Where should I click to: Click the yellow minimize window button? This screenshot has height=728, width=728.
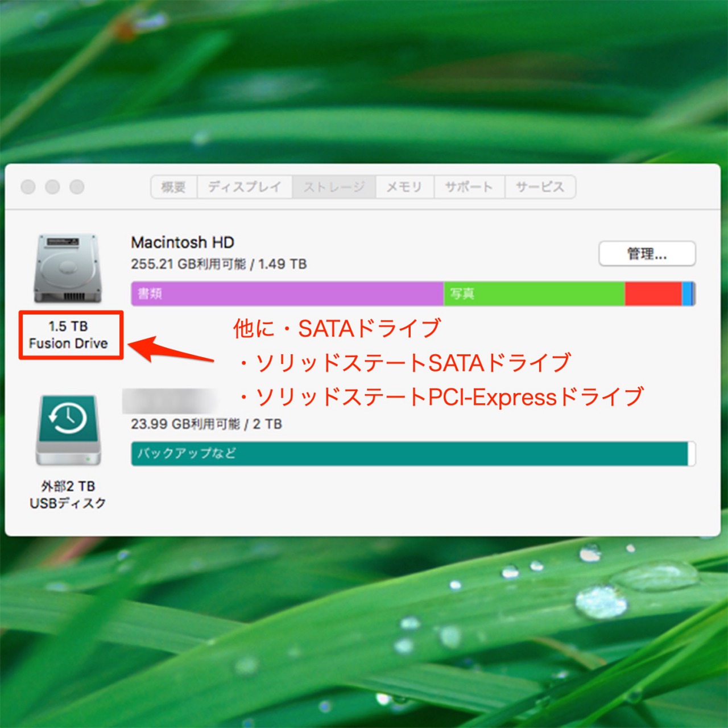[52, 186]
